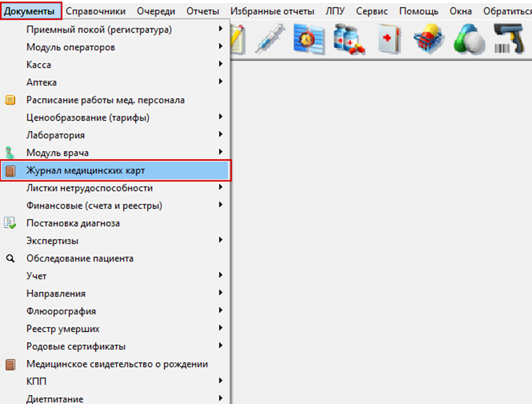This screenshot has height=404, width=532.
Task: Expand the Листки нетрудоспособности submenu arrow
Action: click(220, 187)
